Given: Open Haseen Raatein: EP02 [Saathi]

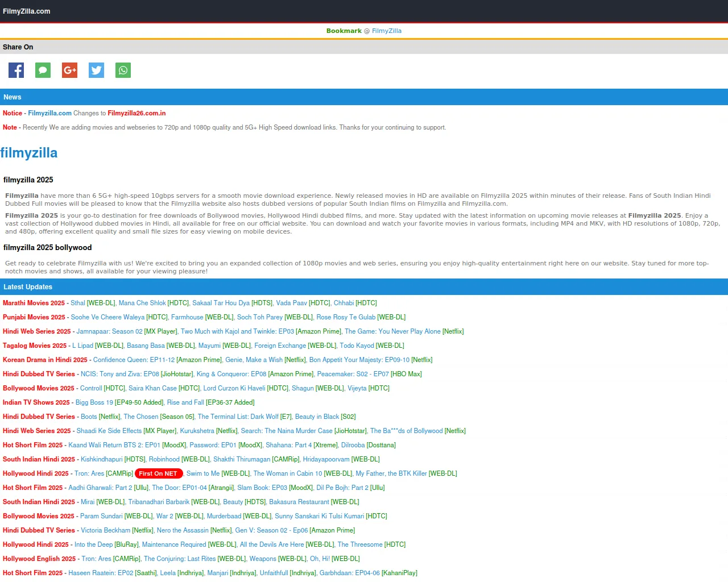Looking at the screenshot, I should point(113,573).
